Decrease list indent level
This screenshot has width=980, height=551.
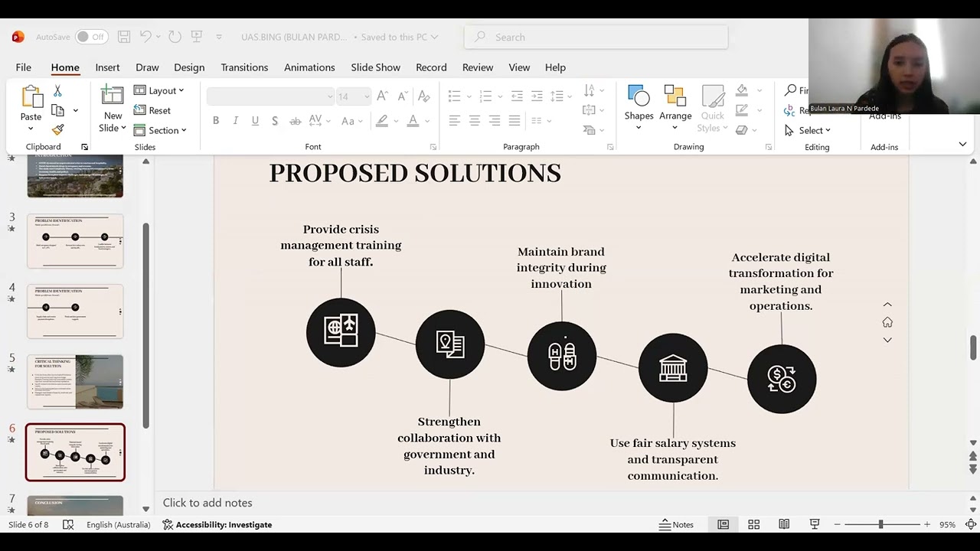coord(517,96)
